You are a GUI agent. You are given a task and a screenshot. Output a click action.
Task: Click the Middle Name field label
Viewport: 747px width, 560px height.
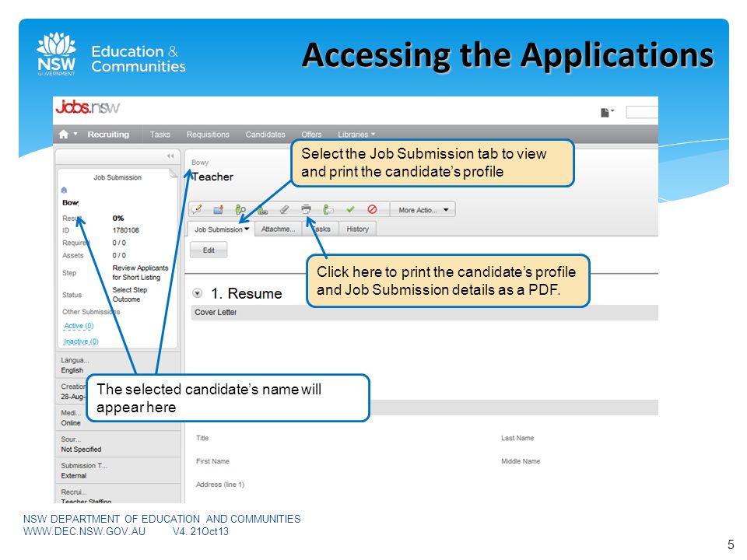pyautogui.click(x=521, y=461)
